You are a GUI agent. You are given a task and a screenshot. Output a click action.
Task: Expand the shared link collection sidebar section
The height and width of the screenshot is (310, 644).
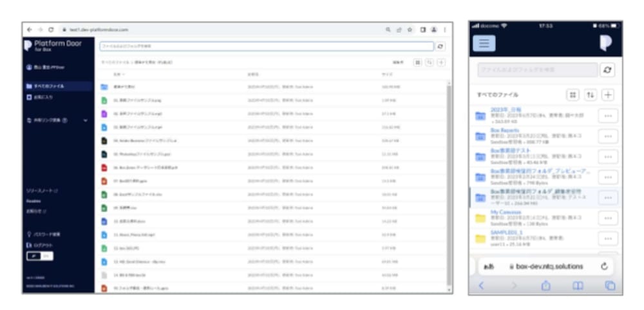tap(86, 120)
